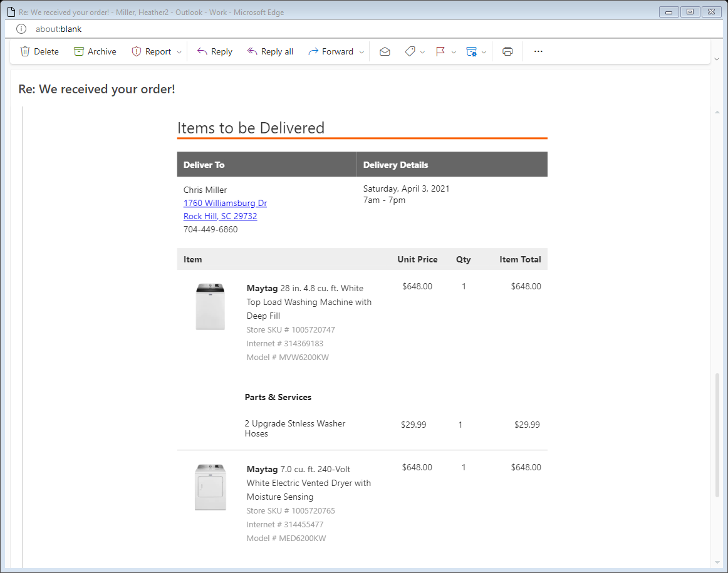
Task: Click the categorize tag icon
Action: (x=410, y=51)
